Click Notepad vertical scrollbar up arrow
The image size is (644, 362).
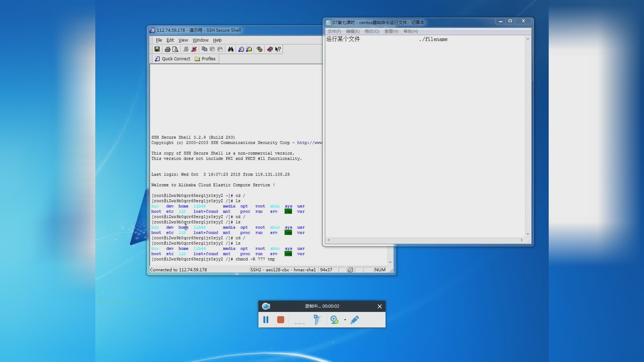(528, 39)
